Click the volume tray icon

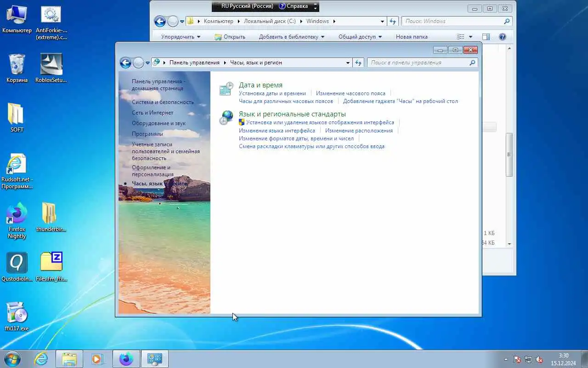pyautogui.click(x=539, y=359)
